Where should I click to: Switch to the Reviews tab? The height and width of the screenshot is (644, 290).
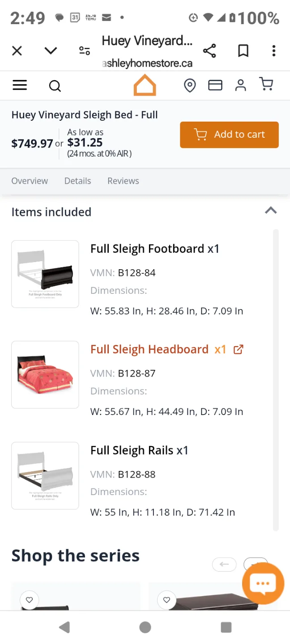click(x=123, y=181)
